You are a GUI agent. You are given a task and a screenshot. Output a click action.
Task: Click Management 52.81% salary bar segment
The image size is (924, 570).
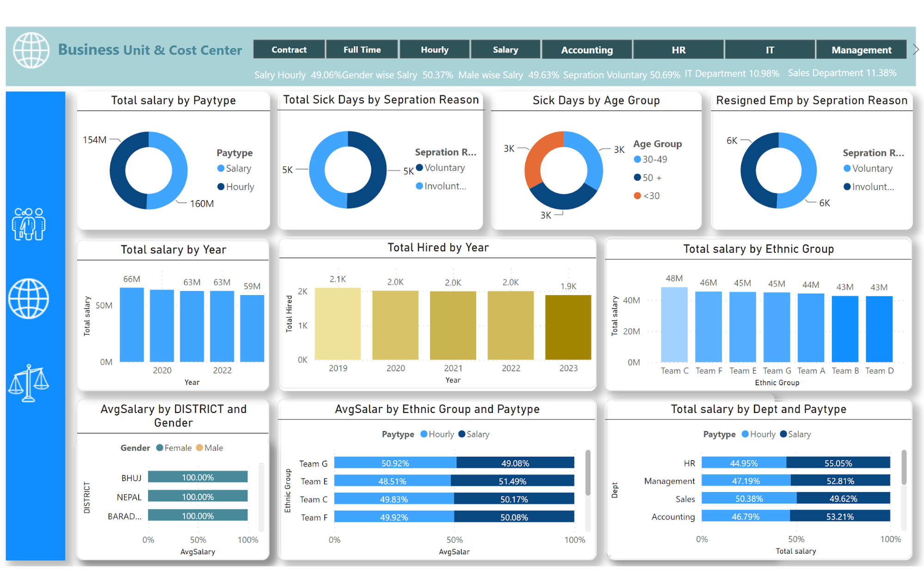pyautogui.click(x=840, y=480)
